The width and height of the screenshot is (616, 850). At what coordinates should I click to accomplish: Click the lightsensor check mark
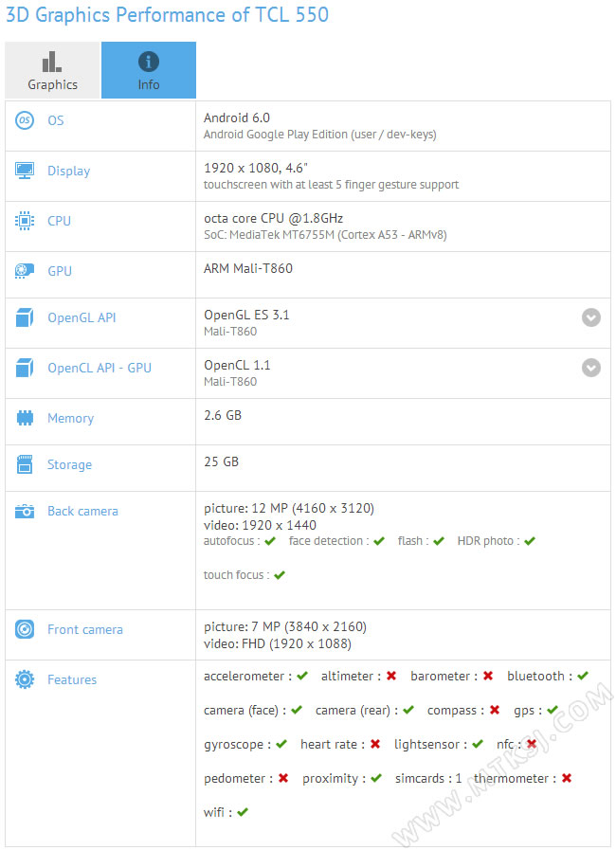[478, 744]
